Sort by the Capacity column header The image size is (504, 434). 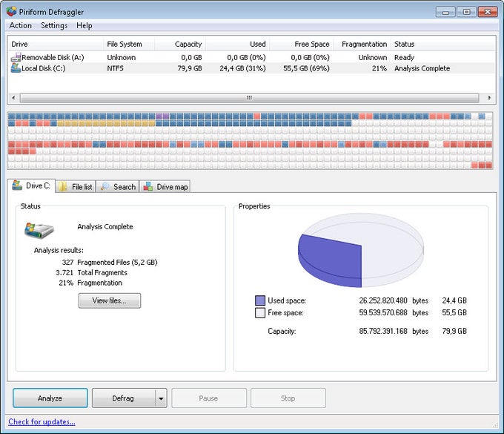point(180,44)
